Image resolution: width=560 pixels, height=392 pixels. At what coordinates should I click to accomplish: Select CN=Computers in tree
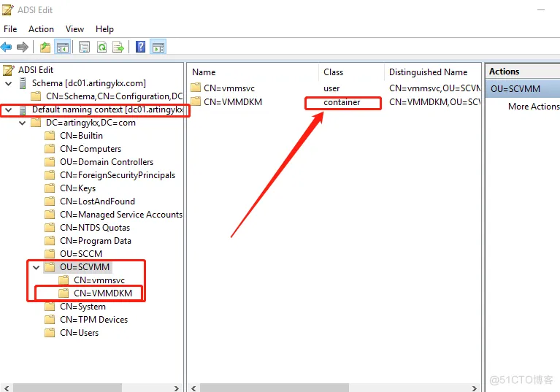click(x=91, y=149)
